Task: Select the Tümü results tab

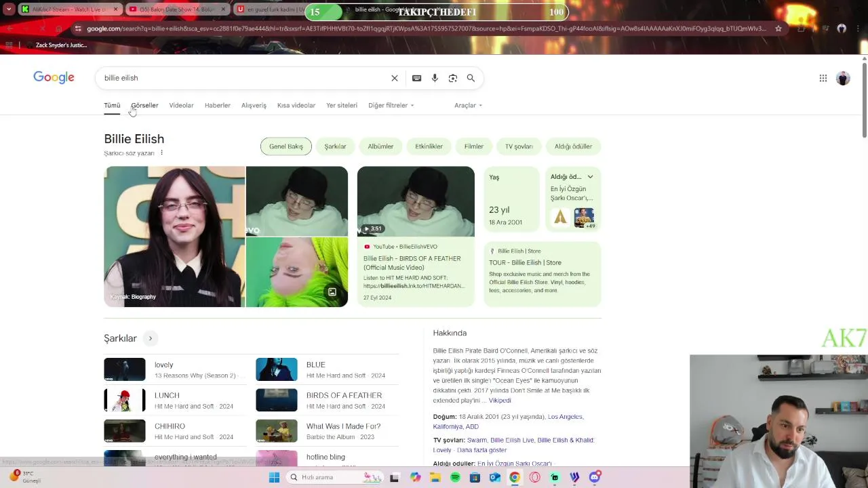Action: tap(112, 105)
